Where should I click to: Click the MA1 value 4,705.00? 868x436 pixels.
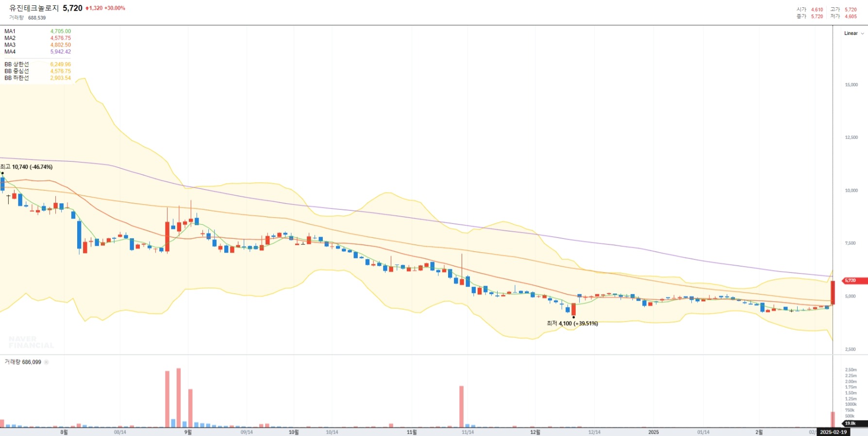click(x=61, y=31)
